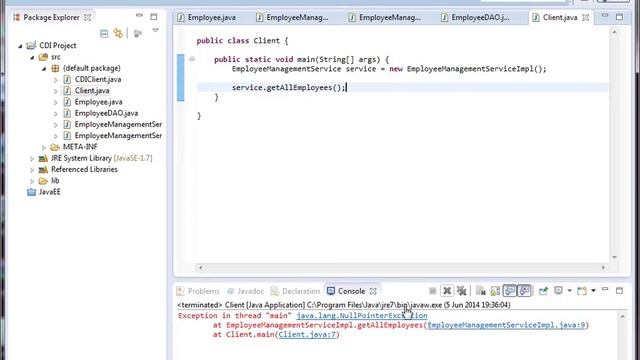Image resolution: width=640 pixels, height=360 pixels.
Task: Remove All Terminated Launches in Console
Action: pyautogui.click(x=462, y=291)
